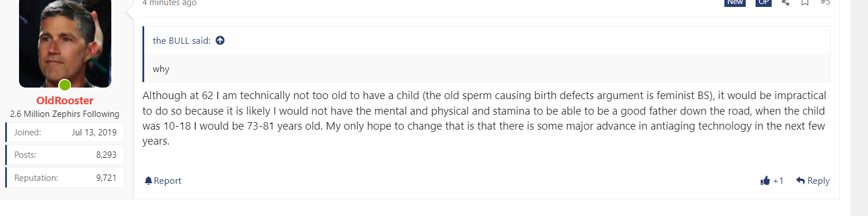Viewport: 868px width, 216px height.
Task: Click the 'New' post badge
Action: click(x=735, y=2)
